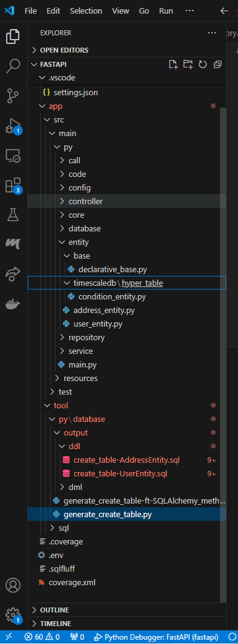The width and height of the screenshot is (238, 644).
Task: Open Manage gear settings icon
Action: (x=13, y=614)
